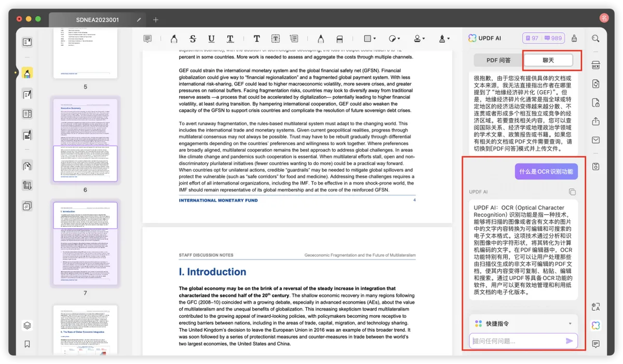Open the Prepare Form mode icon
Image resolution: width=623 pixels, height=364 pixels.
pyautogui.click(x=28, y=114)
